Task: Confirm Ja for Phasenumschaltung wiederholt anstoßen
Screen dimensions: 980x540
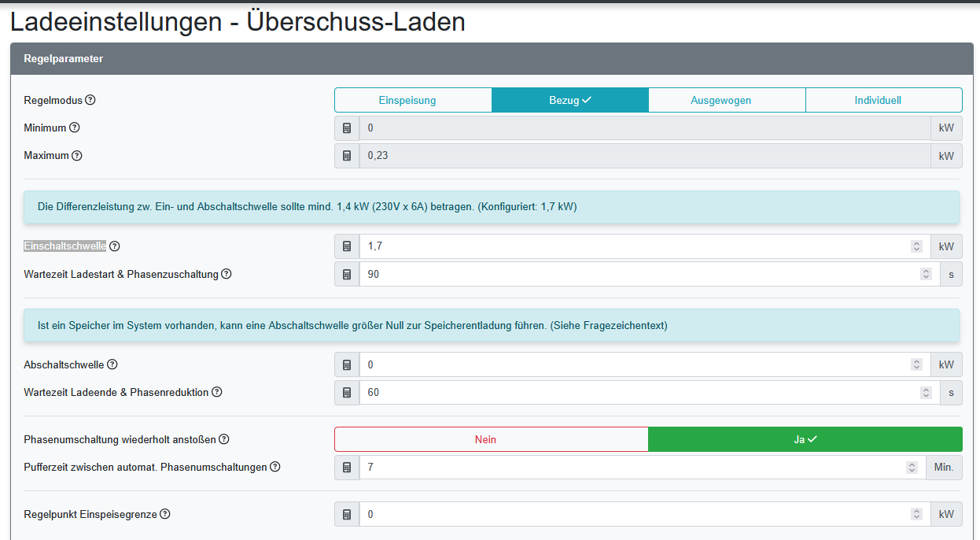Action: pyautogui.click(x=805, y=439)
